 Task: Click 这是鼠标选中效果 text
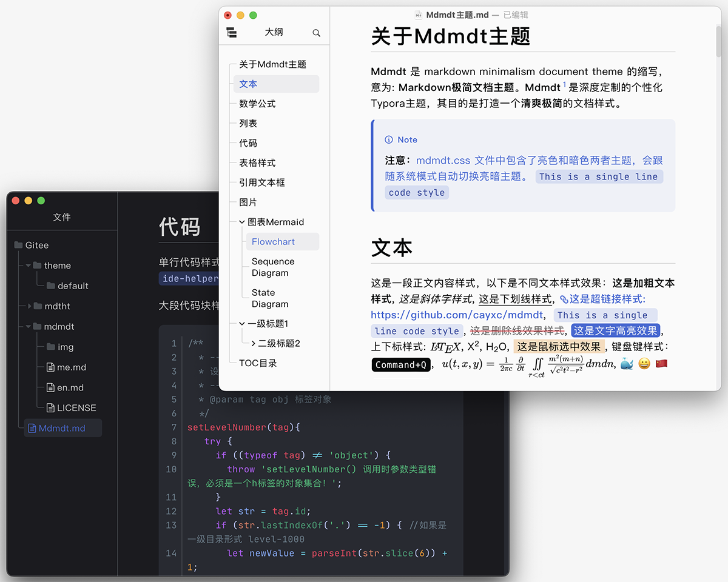click(559, 347)
